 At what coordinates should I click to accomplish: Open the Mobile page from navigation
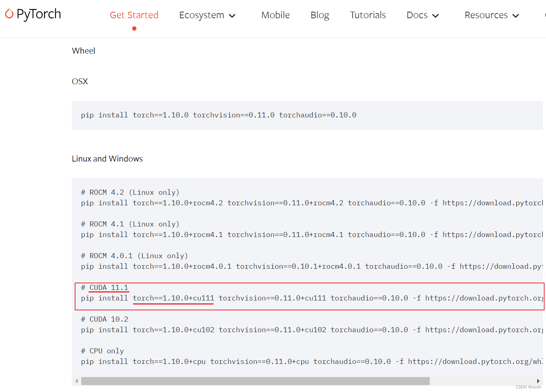(x=275, y=15)
